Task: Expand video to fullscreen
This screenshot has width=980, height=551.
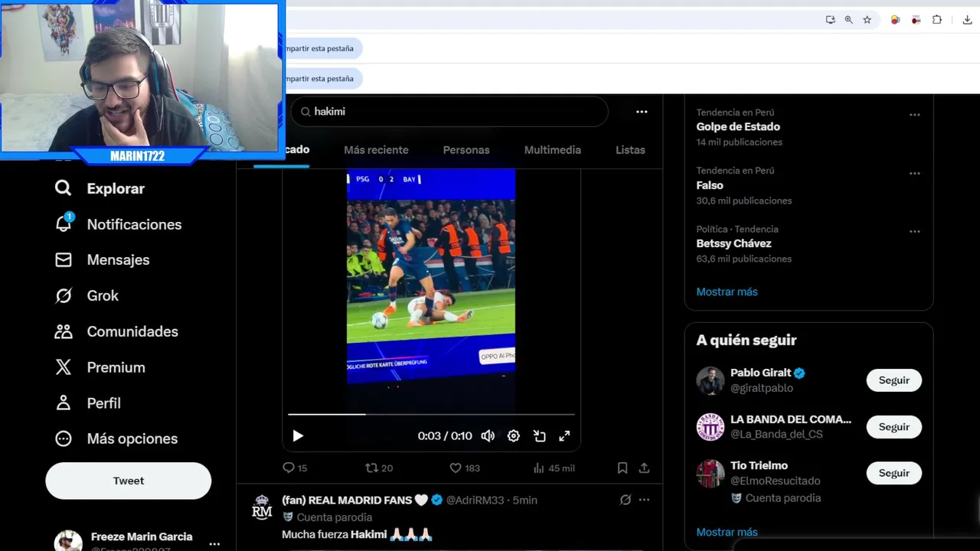Action: (x=564, y=435)
